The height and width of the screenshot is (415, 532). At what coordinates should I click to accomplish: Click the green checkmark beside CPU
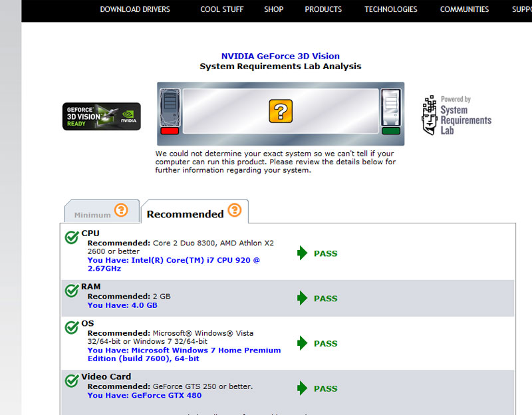pyautogui.click(x=72, y=237)
